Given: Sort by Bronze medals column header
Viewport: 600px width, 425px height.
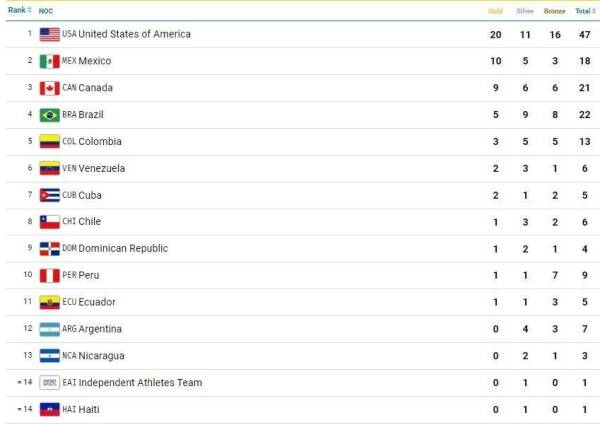Looking at the screenshot, I should (x=554, y=11).
